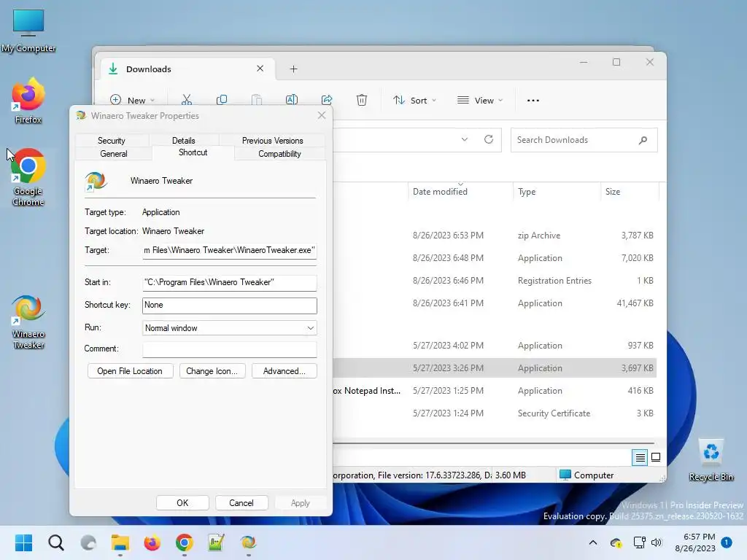This screenshot has width=747, height=560.
Task: Open taskbar Search
Action: [55, 542]
